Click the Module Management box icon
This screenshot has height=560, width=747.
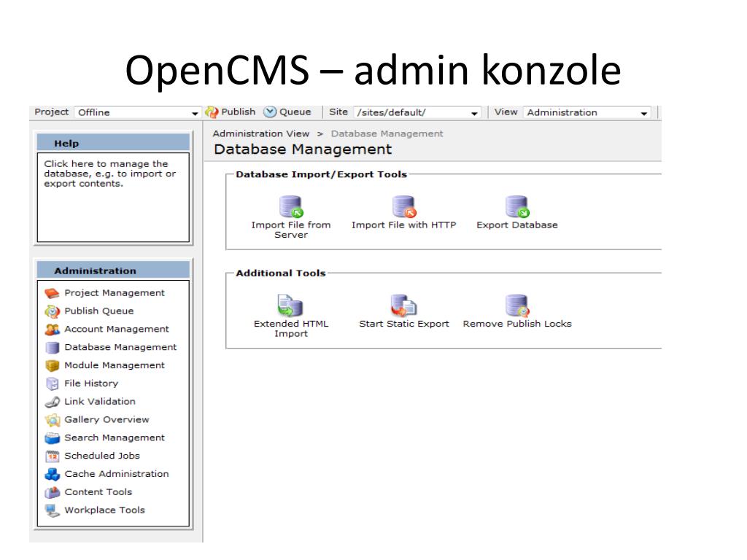52,366
